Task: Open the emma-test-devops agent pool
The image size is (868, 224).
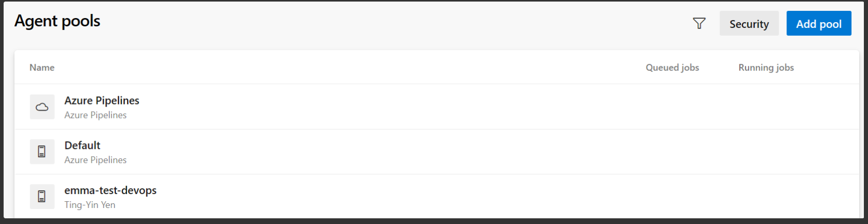Action: (110, 190)
